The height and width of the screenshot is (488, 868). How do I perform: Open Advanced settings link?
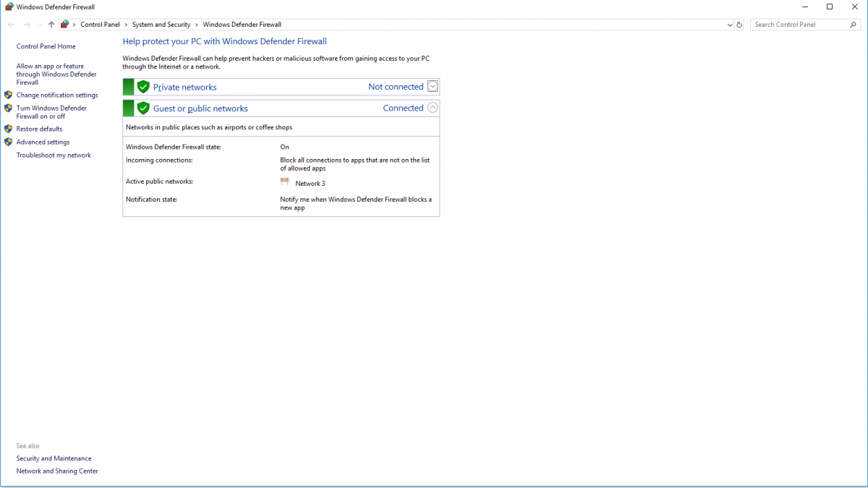(x=43, y=142)
